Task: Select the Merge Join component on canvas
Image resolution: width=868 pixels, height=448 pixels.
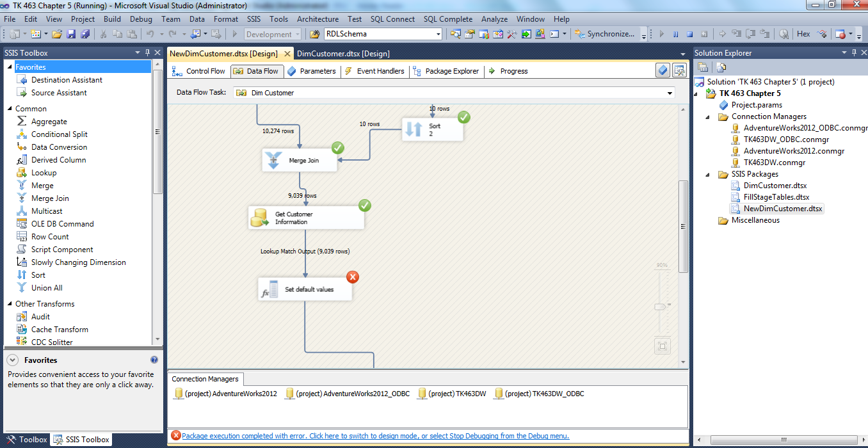Action: (300, 160)
